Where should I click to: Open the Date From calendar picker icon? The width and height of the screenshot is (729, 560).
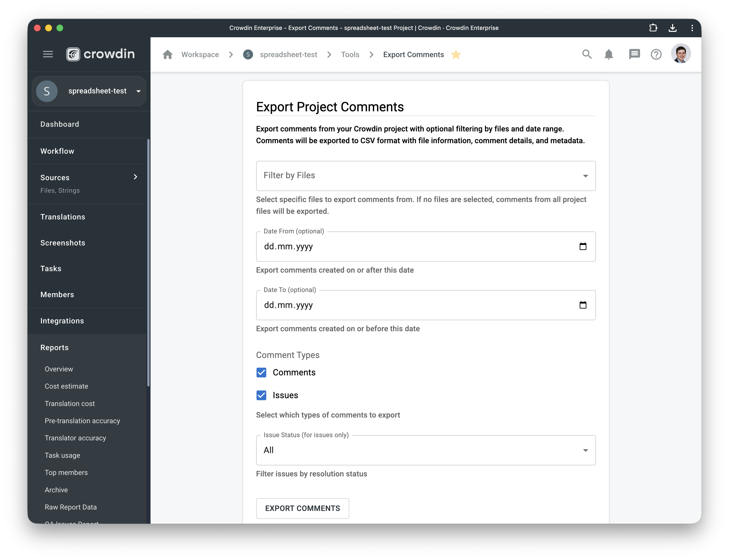(x=583, y=246)
